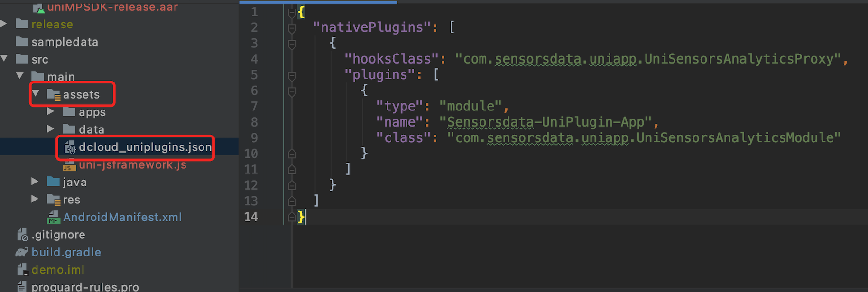Screen dimensions: 868x292
Task: Click the AndroidManifest.xml file icon
Action: pyautogui.click(x=53, y=218)
